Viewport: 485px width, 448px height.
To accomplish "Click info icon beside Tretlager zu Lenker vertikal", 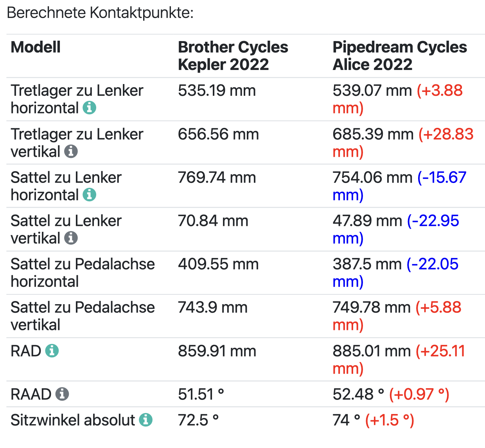I will pyautogui.click(x=71, y=151).
